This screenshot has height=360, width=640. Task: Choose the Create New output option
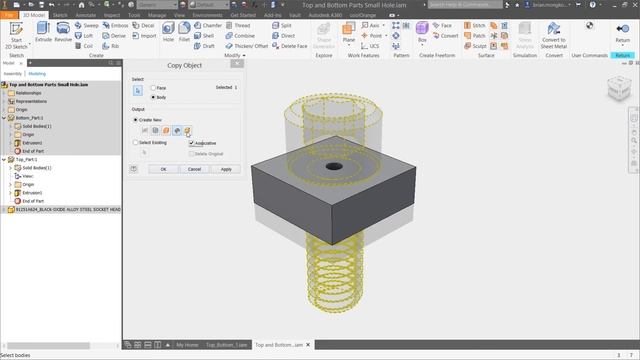tap(136, 120)
